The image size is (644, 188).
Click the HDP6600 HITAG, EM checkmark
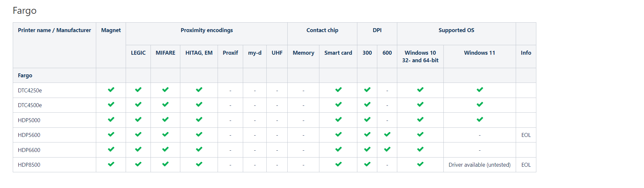coord(199,149)
